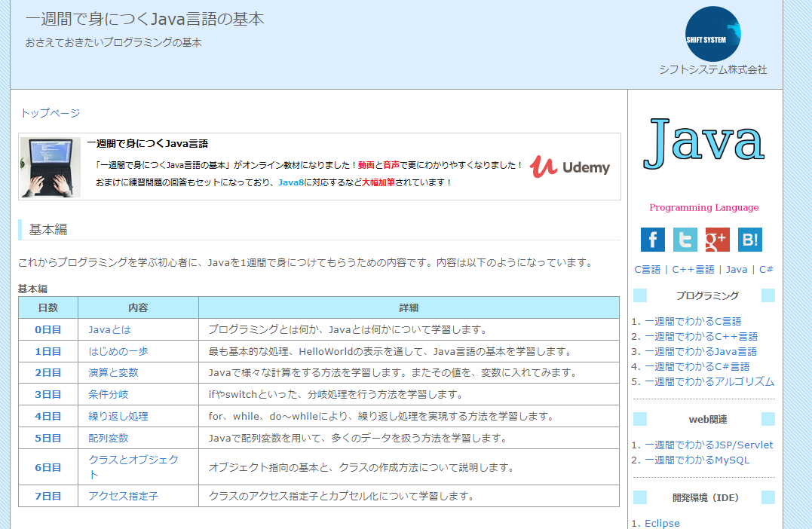Open the Eclipse link under 開発環境
This screenshot has height=529, width=812.
662,523
